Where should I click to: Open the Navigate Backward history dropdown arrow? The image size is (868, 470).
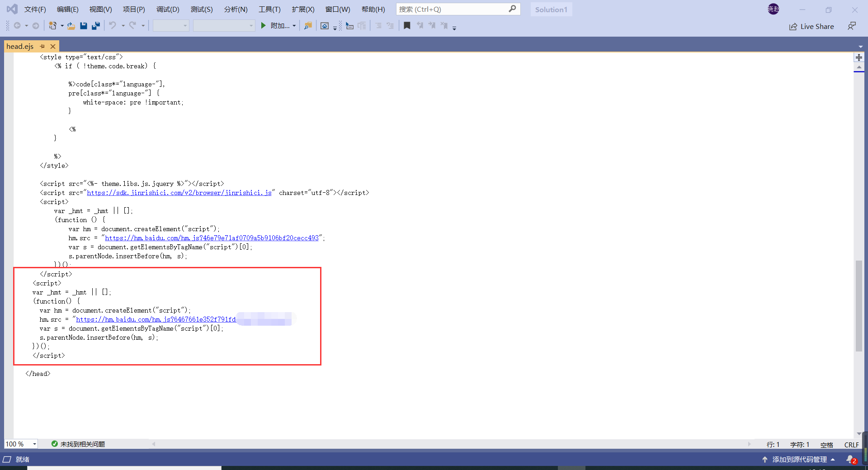click(26, 26)
